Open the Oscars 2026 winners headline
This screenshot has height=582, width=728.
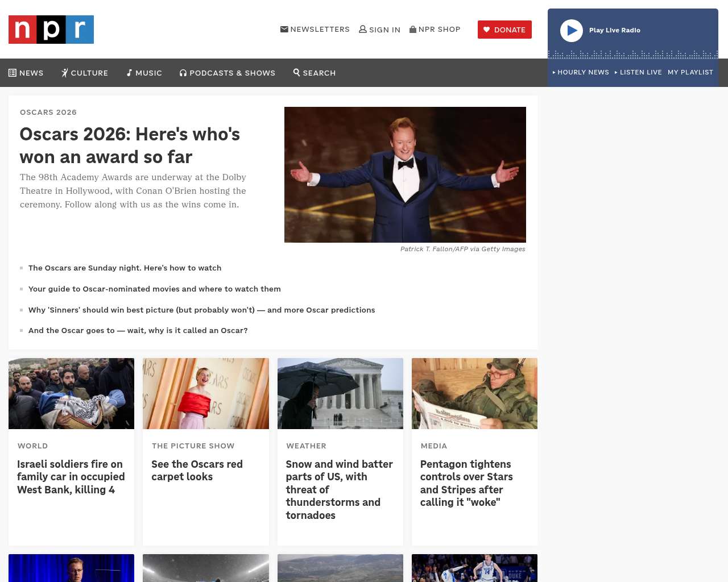(x=130, y=145)
